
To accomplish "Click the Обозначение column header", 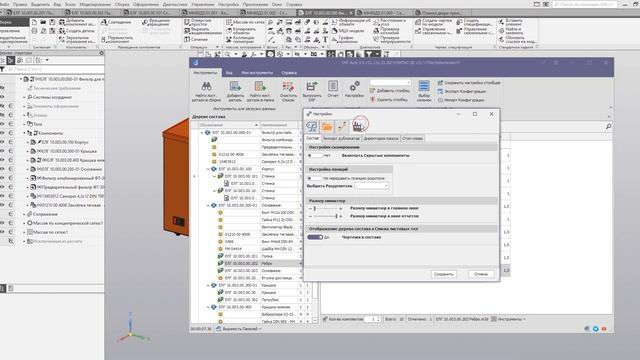I will click(229, 125).
